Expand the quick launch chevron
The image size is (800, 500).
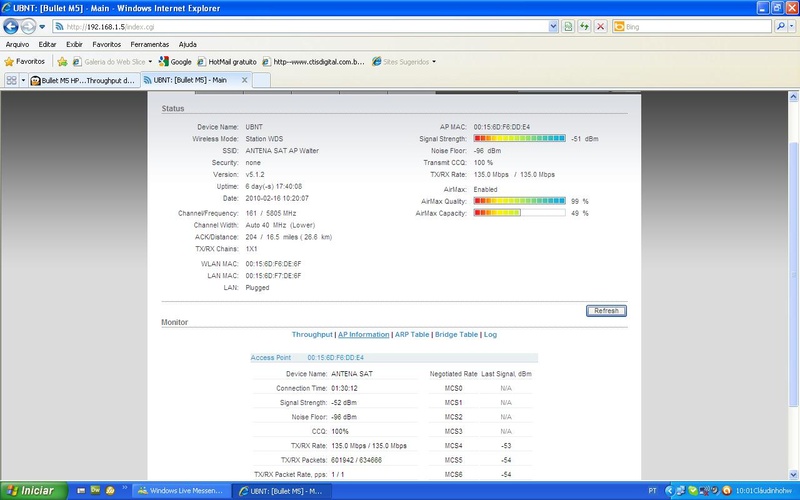tap(124, 488)
